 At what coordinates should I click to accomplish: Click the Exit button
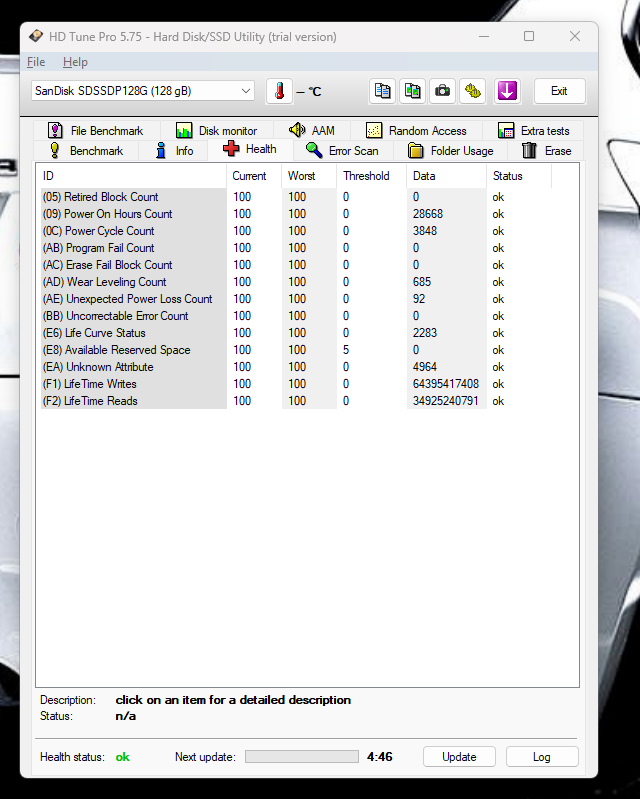[x=559, y=91]
